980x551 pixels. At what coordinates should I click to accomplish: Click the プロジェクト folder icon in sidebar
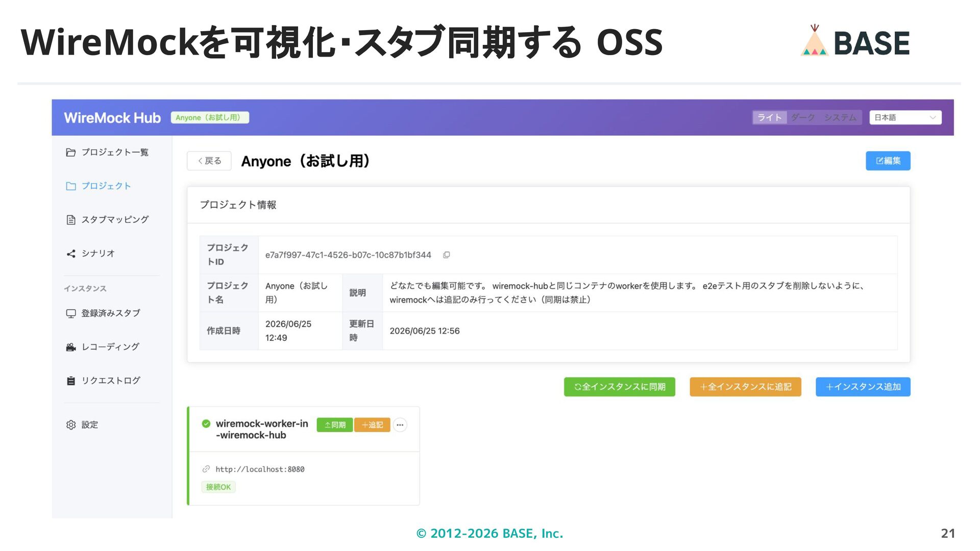[x=71, y=186]
